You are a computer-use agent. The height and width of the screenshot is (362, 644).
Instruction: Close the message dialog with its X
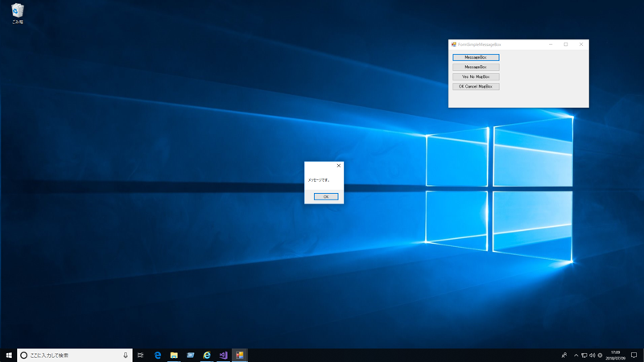point(338,166)
